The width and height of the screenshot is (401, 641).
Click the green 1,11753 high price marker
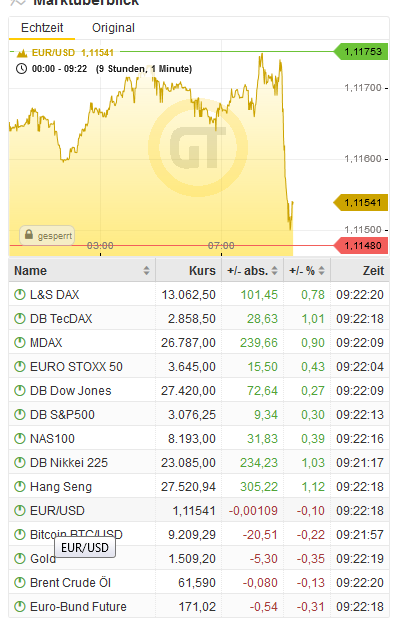(361, 52)
